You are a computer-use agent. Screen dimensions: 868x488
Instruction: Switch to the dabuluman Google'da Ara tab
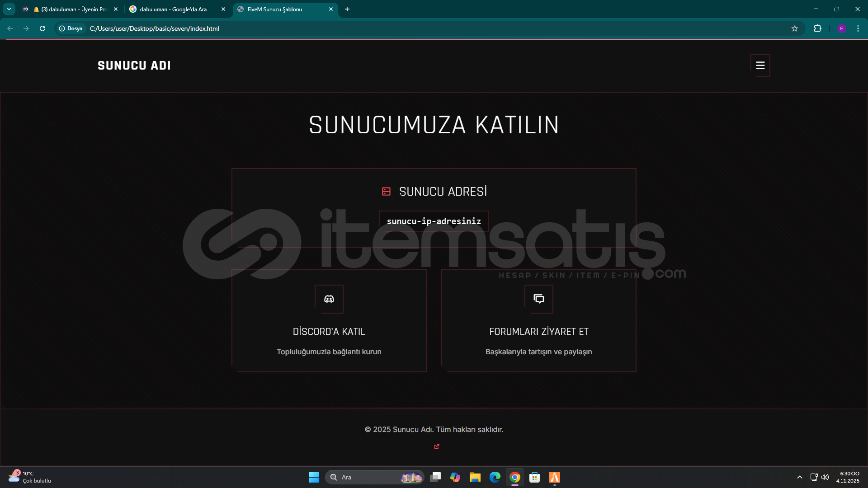173,9
